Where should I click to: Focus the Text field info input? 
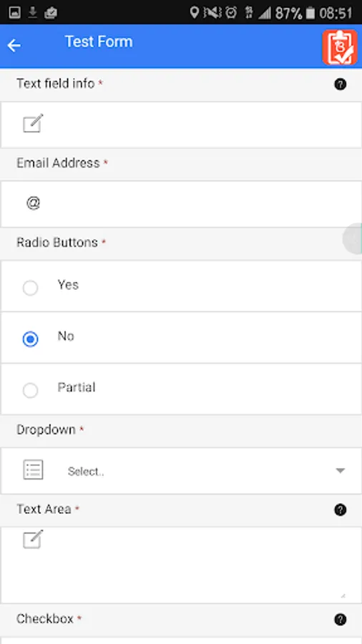pyautogui.click(x=181, y=125)
